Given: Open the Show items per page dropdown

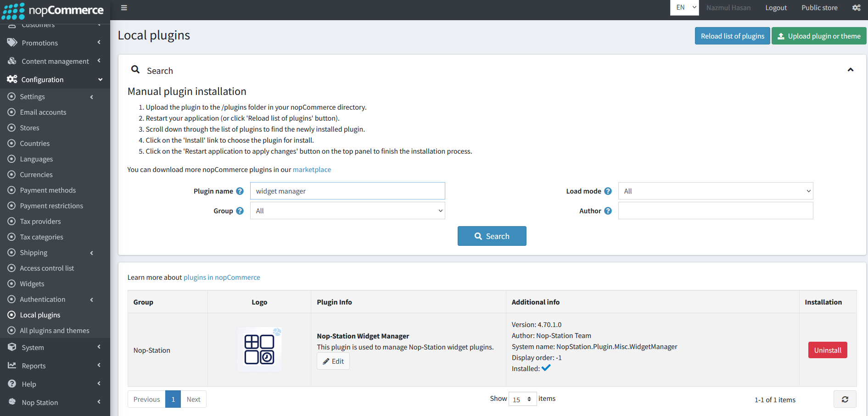Looking at the screenshot, I should [x=522, y=399].
